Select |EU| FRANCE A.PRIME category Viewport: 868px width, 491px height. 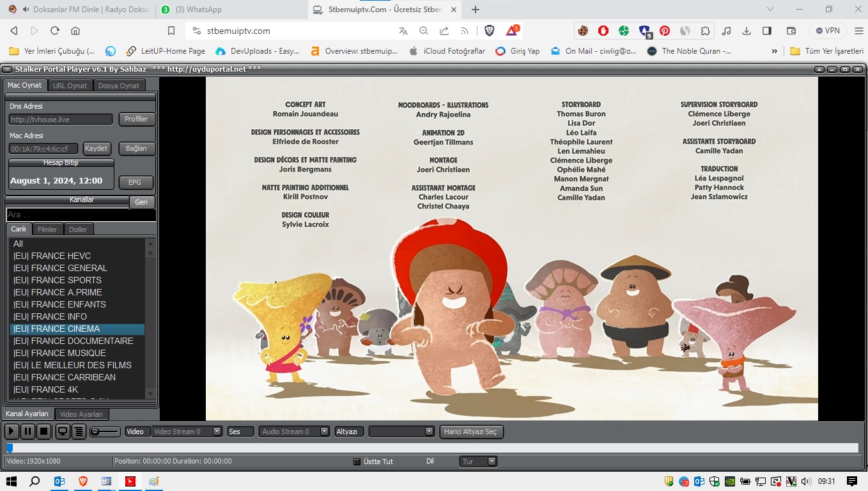[x=77, y=292]
